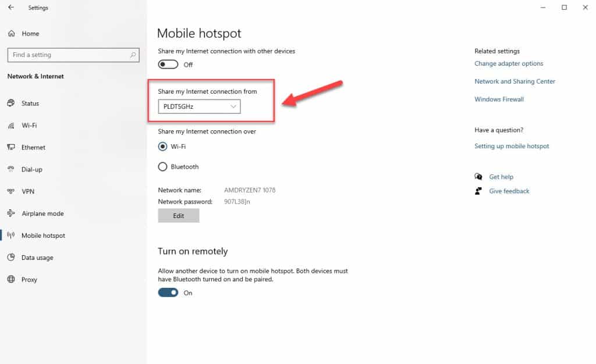Navigate to Home in the sidebar
596x364 pixels.
pyautogui.click(x=26, y=34)
